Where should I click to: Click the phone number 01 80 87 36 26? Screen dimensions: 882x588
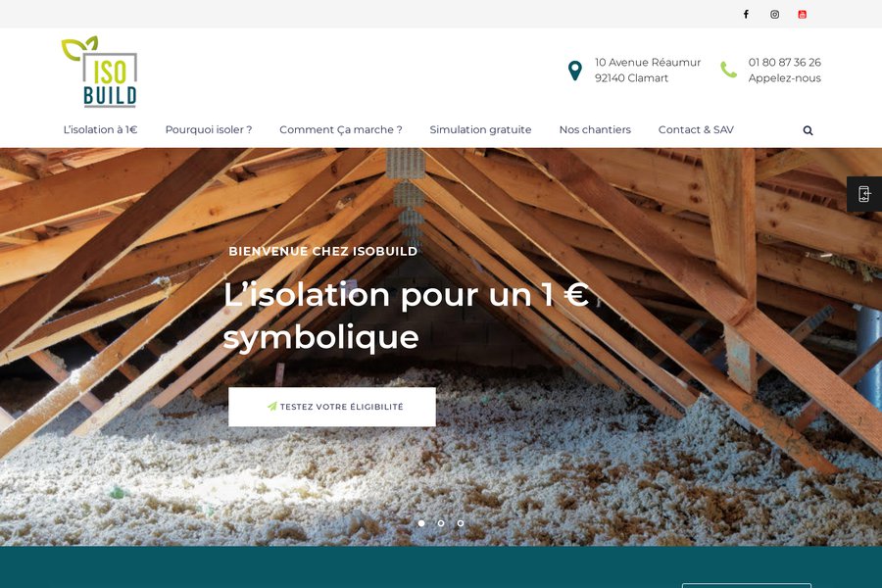785,63
